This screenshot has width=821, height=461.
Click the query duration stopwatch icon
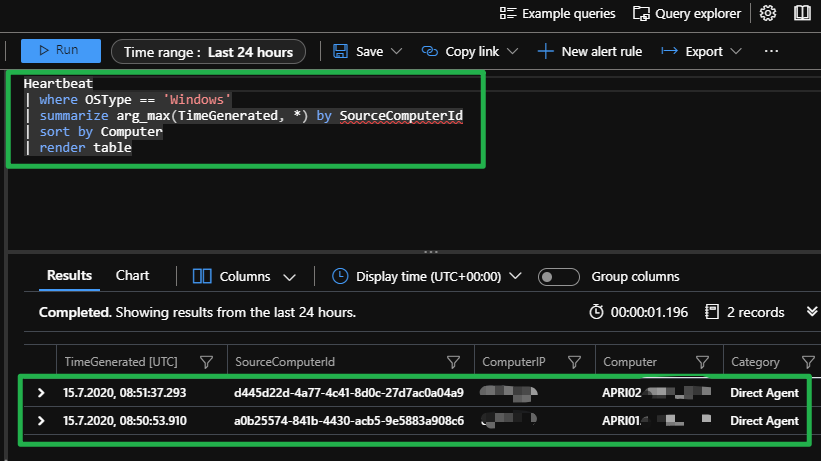(x=596, y=312)
